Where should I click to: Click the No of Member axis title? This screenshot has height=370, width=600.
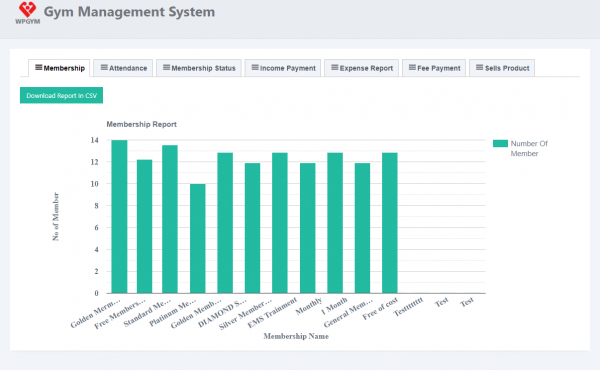point(55,217)
